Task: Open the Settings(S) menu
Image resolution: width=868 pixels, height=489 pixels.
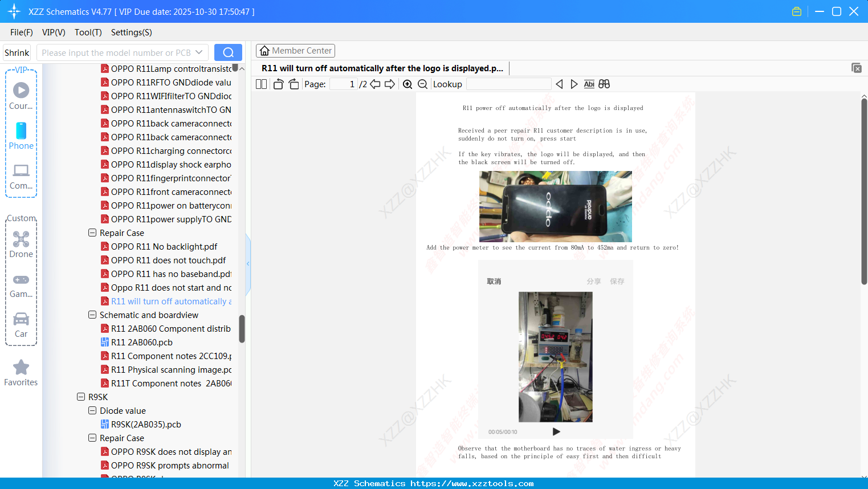Action: coord(132,32)
